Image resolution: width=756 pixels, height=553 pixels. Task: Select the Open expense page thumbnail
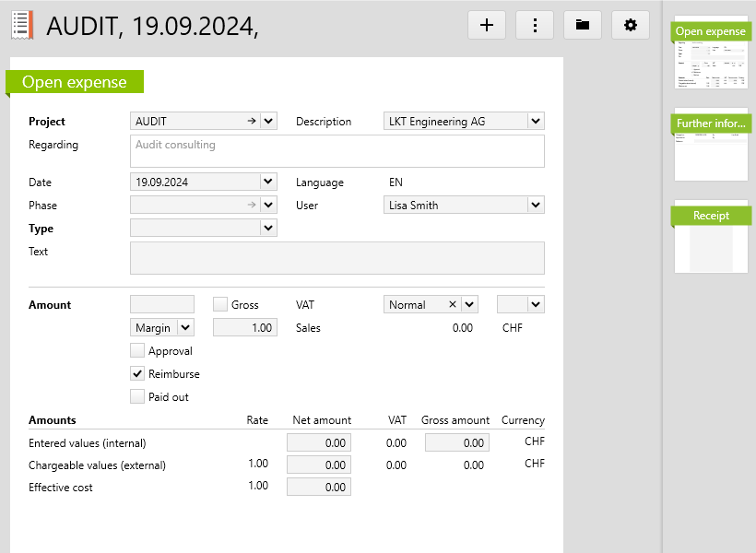711,53
